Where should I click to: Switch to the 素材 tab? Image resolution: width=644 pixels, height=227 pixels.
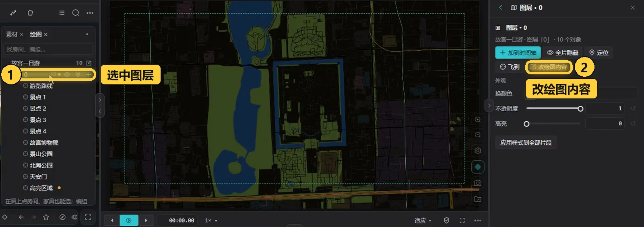pos(12,35)
